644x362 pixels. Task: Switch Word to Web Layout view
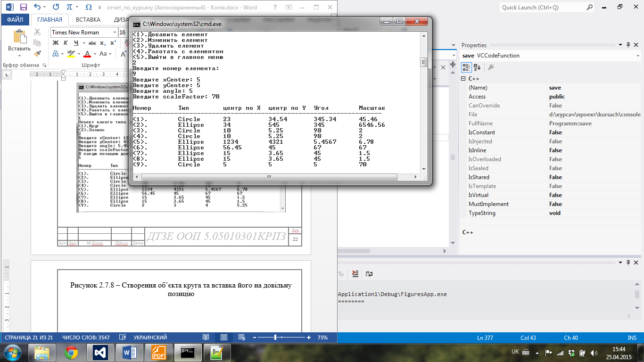(242, 337)
